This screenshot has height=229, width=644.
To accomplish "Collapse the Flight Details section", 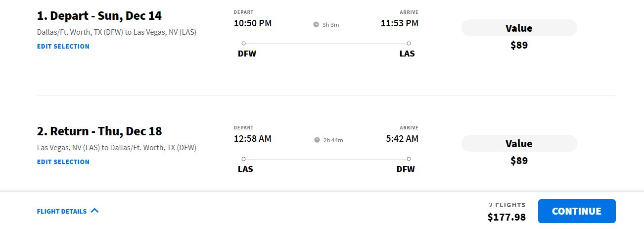I will (x=62, y=211).
